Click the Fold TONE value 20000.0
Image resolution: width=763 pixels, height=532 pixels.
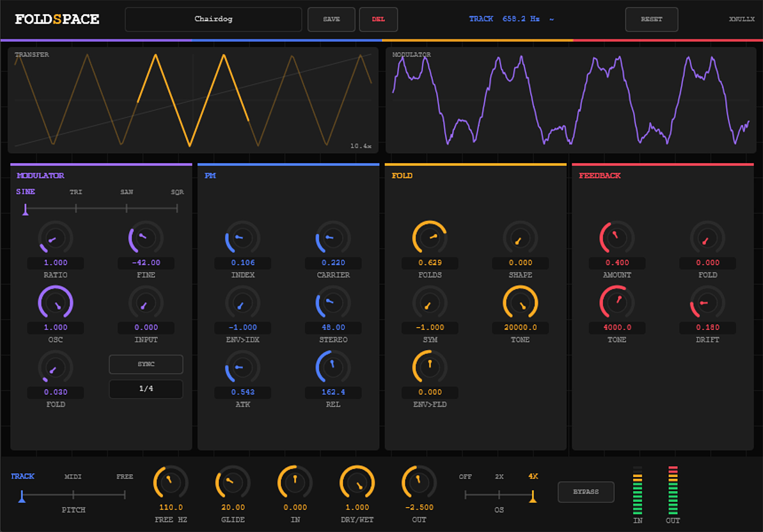[x=520, y=327]
